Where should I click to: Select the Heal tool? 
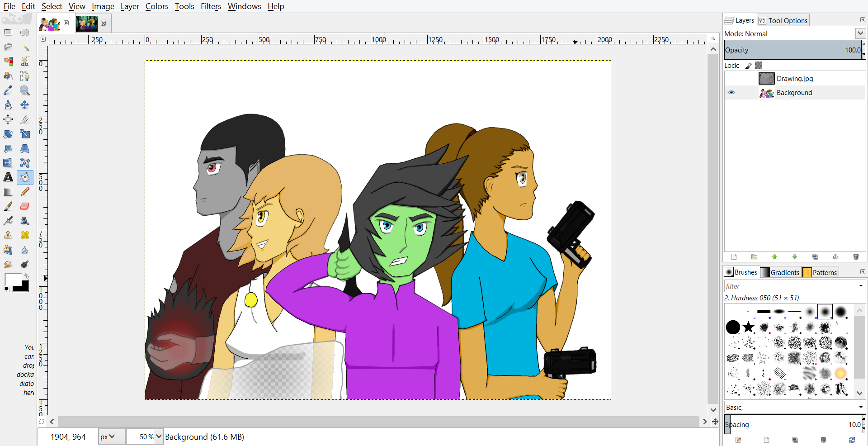(24, 235)
